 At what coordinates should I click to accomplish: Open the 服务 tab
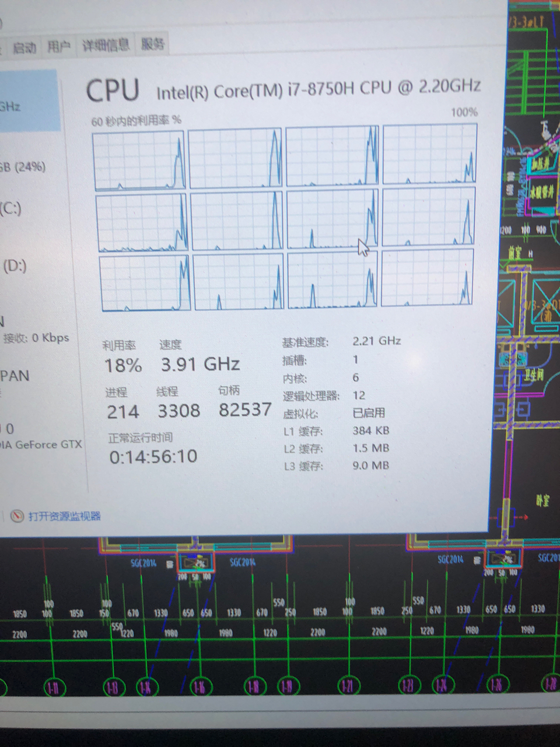[x=153, y=44]
